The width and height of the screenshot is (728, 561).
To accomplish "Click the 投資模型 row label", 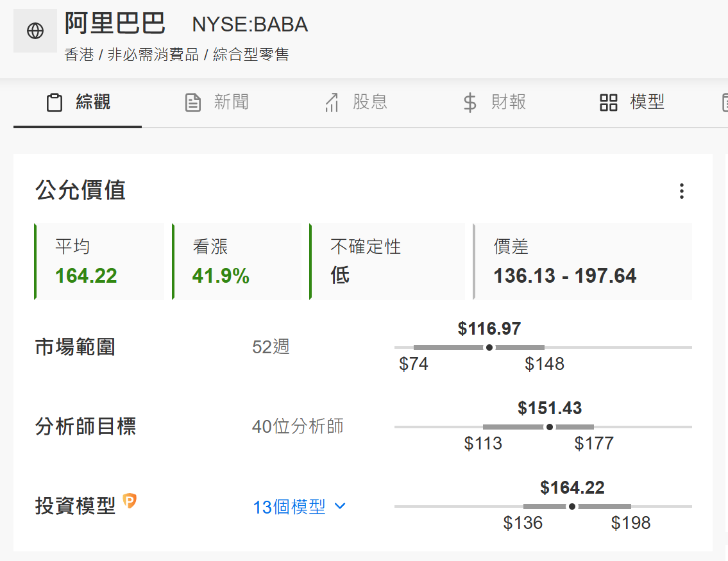I will click(75, 506).
